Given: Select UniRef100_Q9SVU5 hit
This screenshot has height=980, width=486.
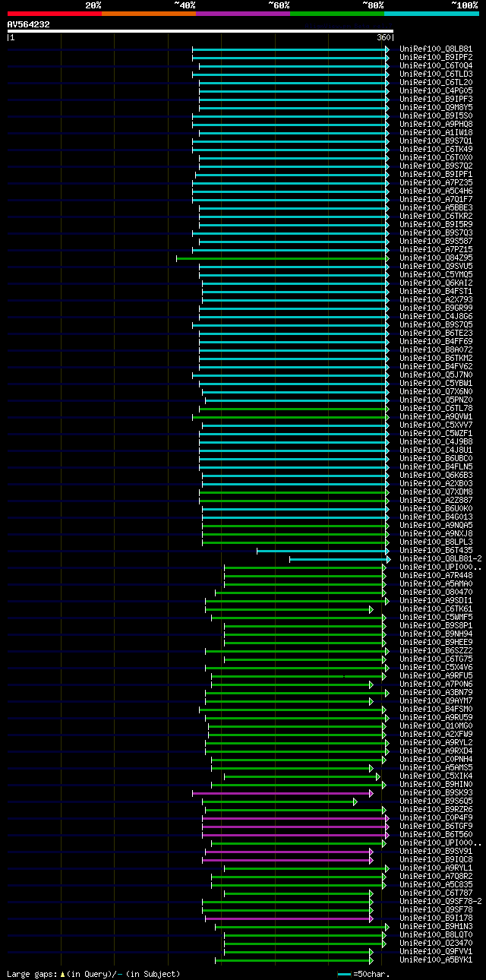Looking at the screenshot, I should [x=436, y=267].
